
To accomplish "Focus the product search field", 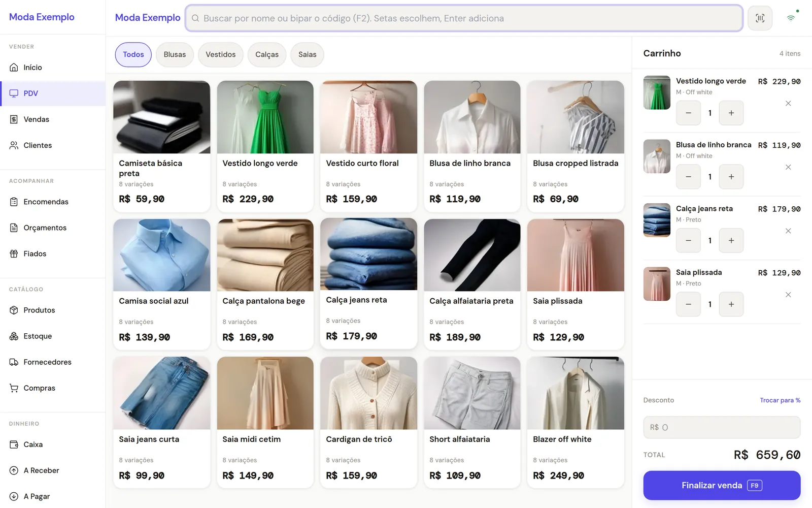I will pos(464,18).
